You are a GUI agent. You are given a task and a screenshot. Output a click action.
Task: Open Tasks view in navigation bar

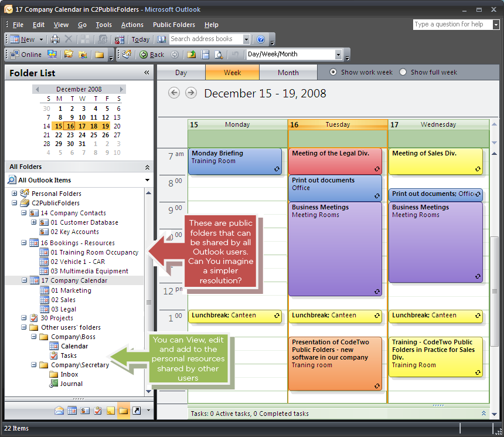click(x=98, y=411)
